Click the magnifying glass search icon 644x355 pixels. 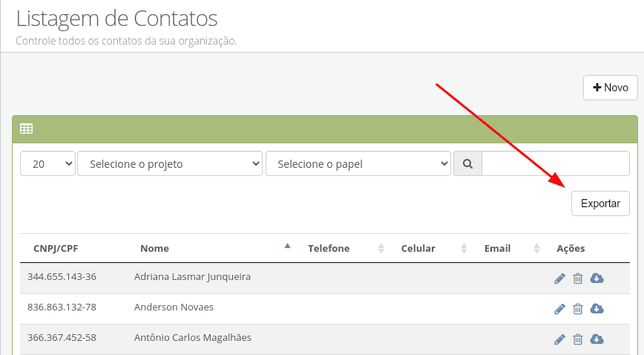pyautogui.click(x=468, y=163)
